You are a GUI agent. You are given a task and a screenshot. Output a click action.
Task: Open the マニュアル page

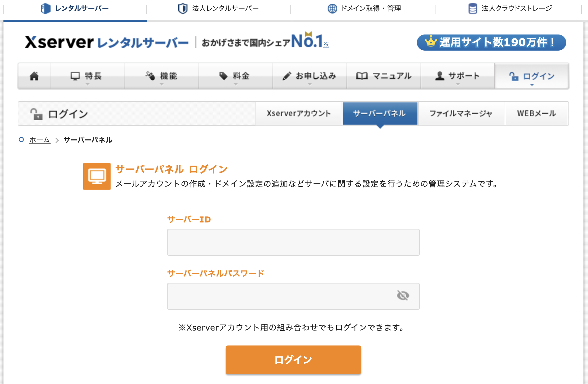tap(383, 76)
